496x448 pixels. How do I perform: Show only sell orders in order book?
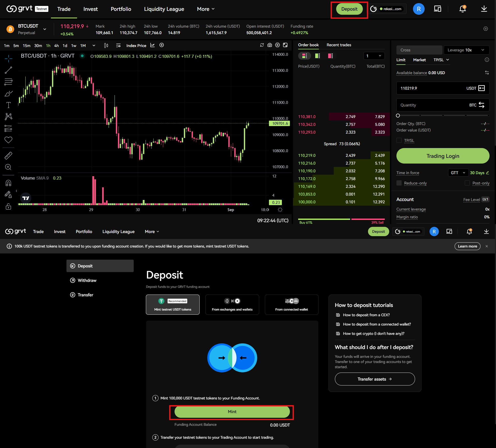click(330, 56)
